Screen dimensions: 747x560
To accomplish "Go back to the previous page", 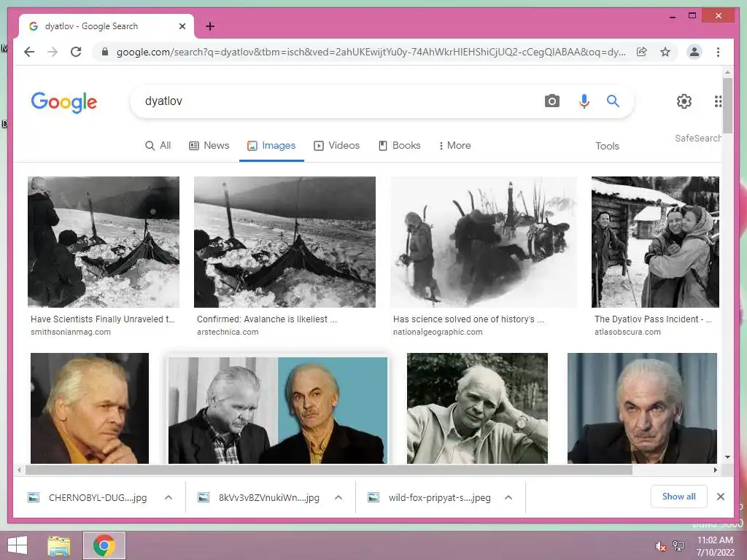I will (x=29, y=52).
